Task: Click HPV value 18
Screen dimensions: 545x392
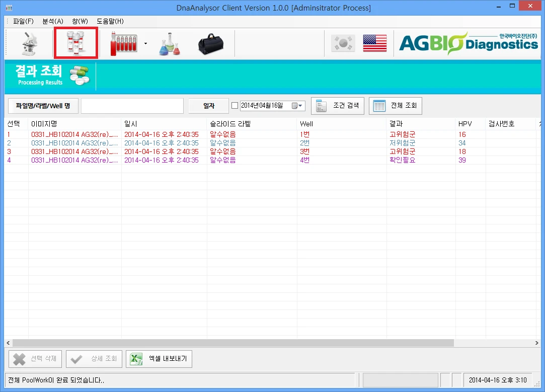Action: coord(462,151)
